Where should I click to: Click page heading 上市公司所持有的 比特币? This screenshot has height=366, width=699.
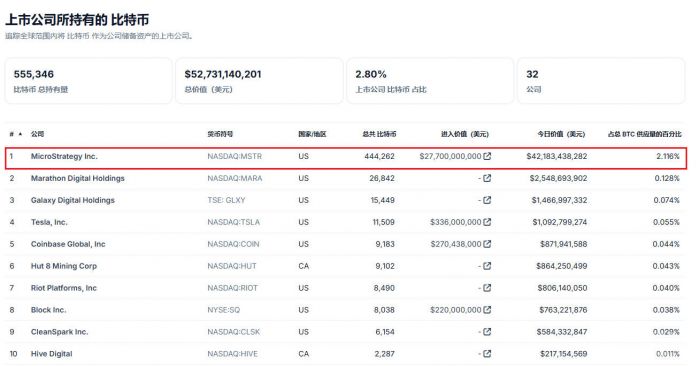pyautogui.click(x=77, y=20)
